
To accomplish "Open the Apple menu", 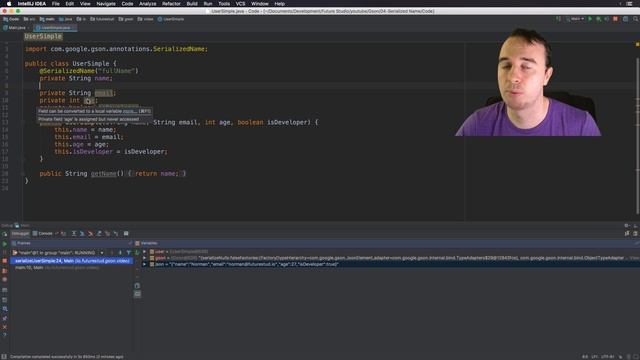I will [9, 4].
